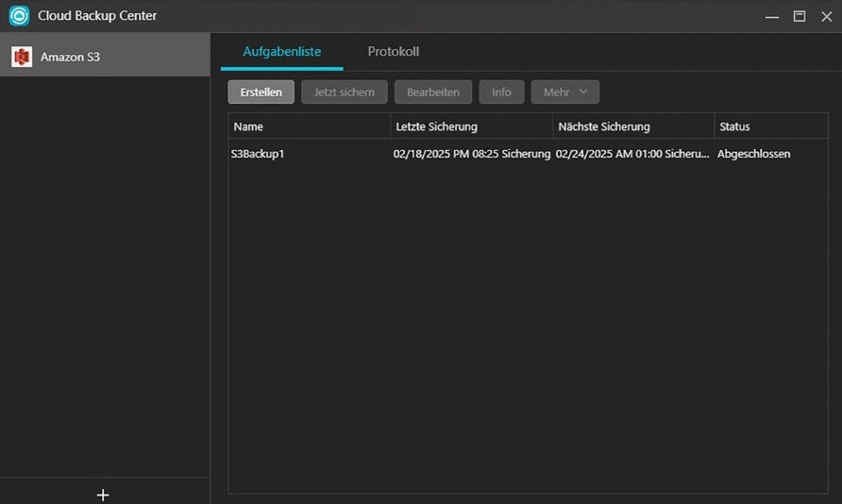Screen dimensions: 842x504
Task: Click the 02/24/2025 AM 01:00 cell
Action: [x=632, y=154]
